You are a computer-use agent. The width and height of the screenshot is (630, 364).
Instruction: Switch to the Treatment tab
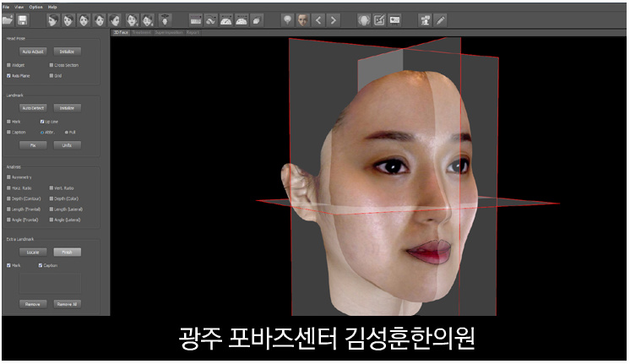tap(141, 32)
